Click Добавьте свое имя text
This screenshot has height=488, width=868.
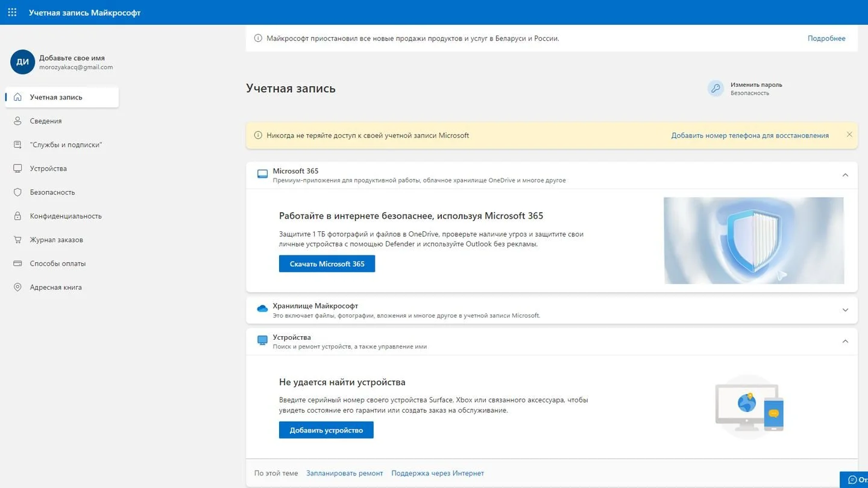pos(72,58)
